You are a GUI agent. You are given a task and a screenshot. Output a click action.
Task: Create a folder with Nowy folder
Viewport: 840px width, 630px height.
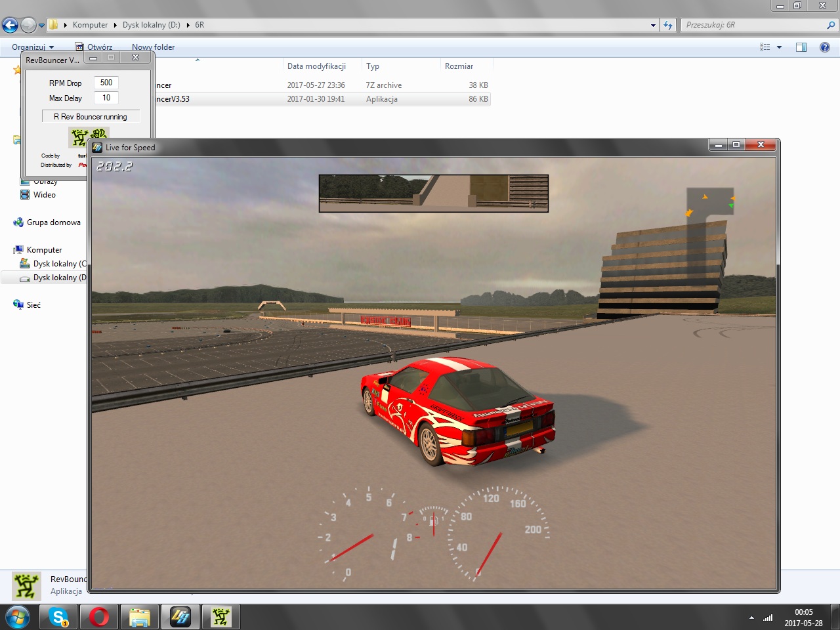coord(153,47)
